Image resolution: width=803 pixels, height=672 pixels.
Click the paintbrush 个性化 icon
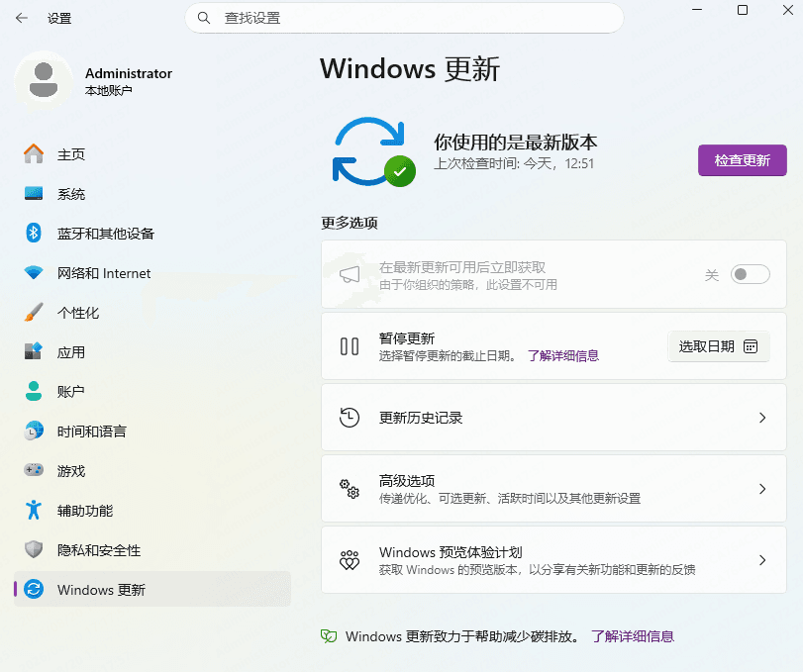[34, 312]
